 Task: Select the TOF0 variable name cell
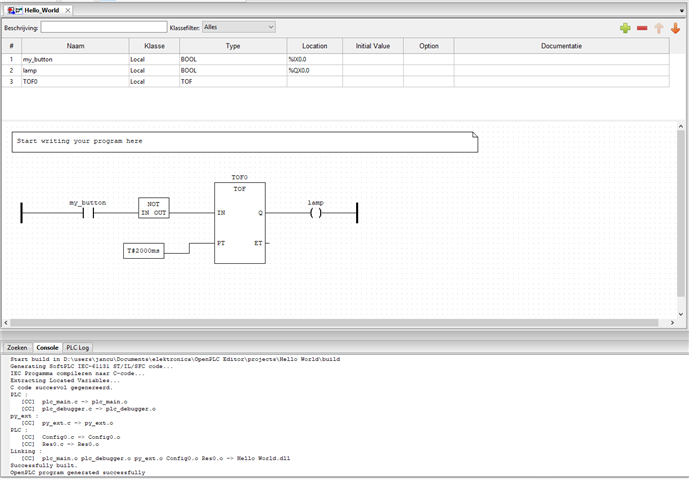tap(76, 81)
